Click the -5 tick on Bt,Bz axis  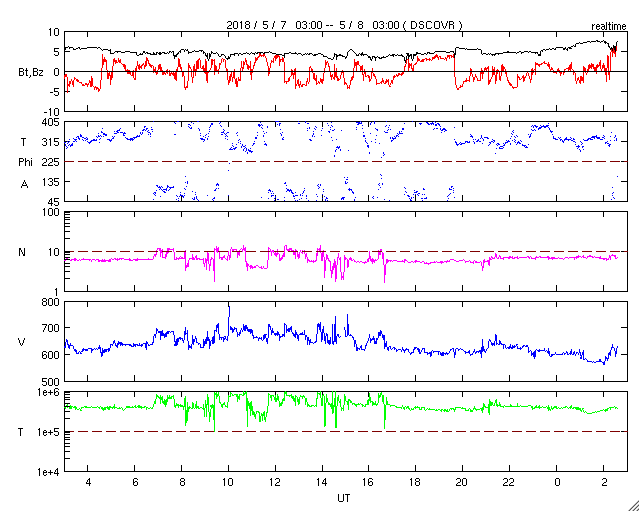(54, 91)
